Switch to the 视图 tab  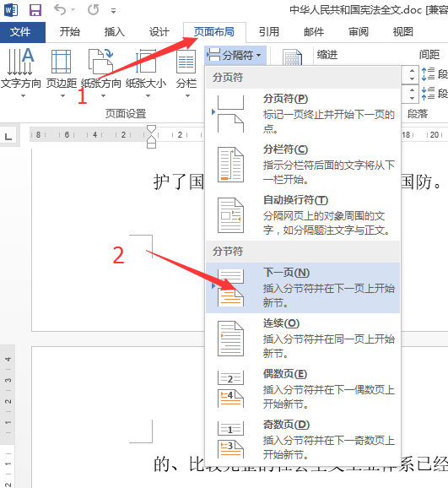coord(403,32)
